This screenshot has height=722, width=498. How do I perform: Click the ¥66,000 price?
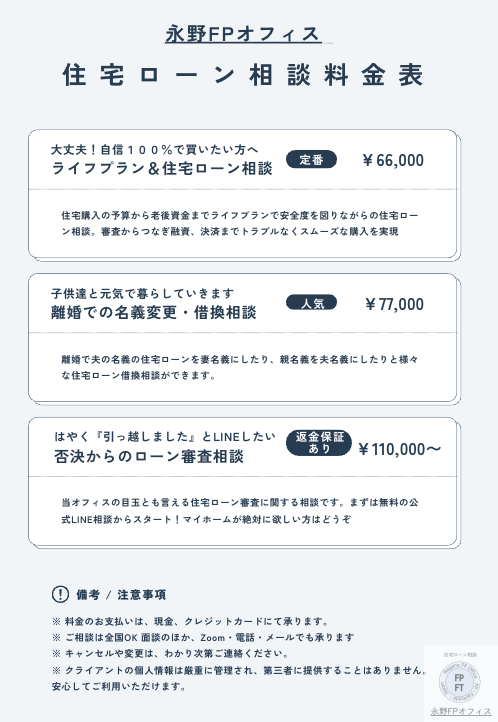click(393, 160)
